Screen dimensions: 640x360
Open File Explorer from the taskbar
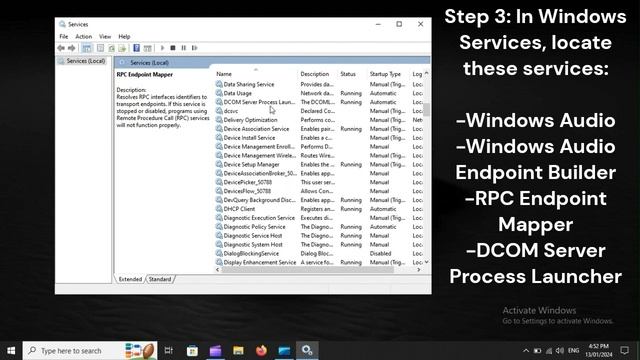pyautogui.click(x=238, y=351)
